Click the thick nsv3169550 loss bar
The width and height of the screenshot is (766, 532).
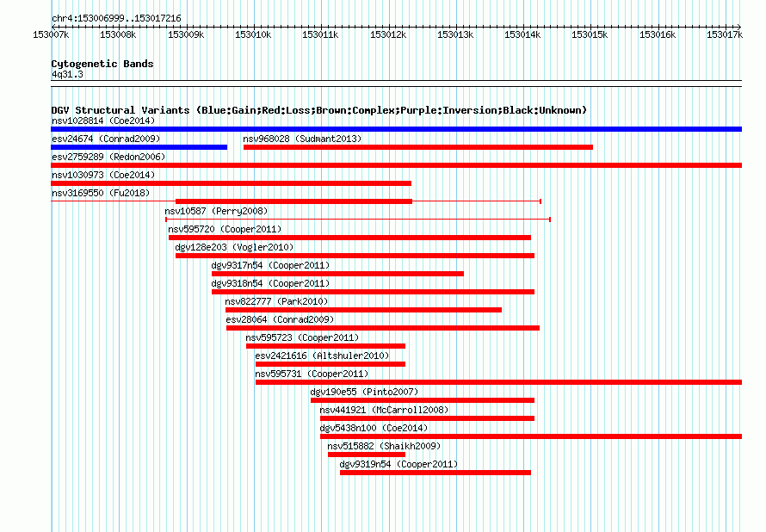[293, 201]
